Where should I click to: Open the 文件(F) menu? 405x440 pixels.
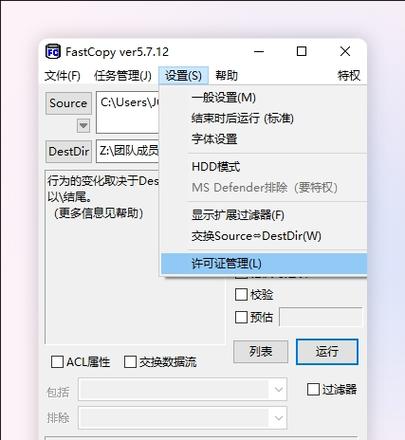pos(63,76)
